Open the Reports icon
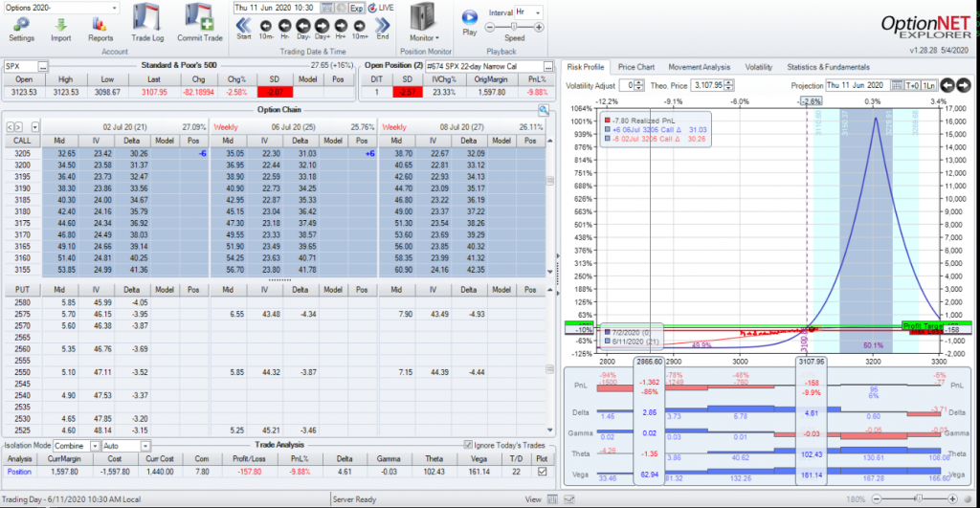 pyautogui.click(x=100, y=25)
